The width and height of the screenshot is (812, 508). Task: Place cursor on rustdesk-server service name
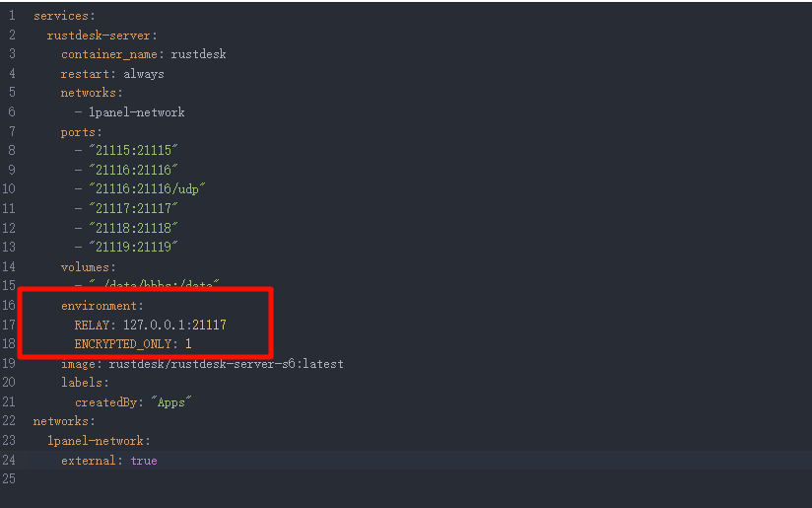99,36
